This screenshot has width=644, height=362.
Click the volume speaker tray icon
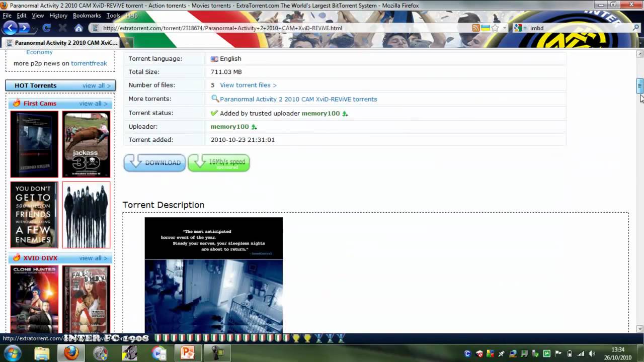(x=592, y=353)
